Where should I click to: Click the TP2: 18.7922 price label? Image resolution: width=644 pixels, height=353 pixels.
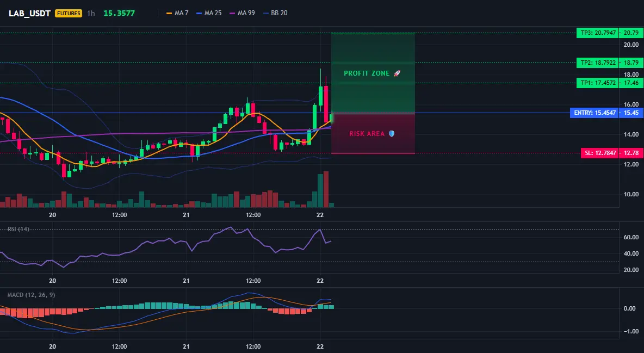pos(598,63)
